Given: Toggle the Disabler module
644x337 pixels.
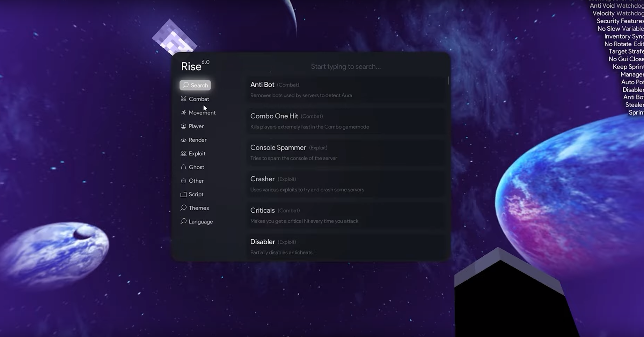Looking at the screenshot, I should pos(346,247).
